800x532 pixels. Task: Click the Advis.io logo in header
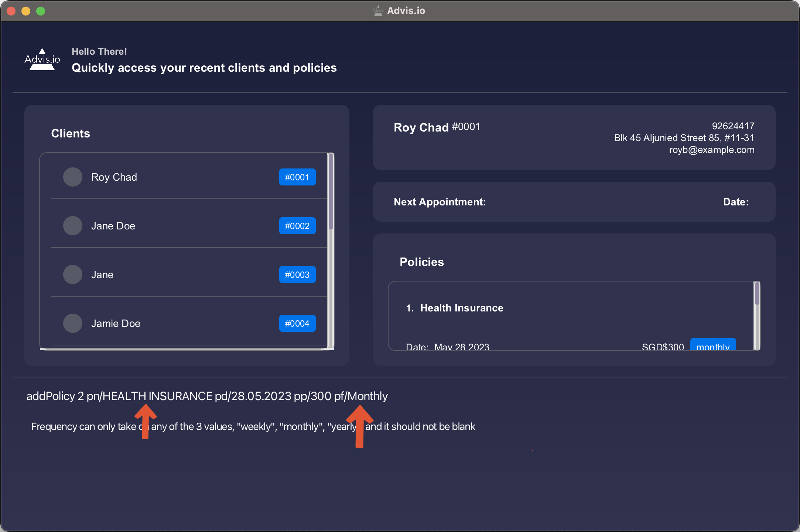(x=42, y=59)
